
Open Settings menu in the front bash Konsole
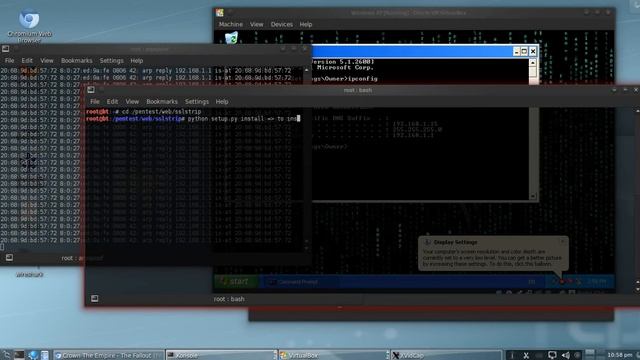(x=197, y=102)
